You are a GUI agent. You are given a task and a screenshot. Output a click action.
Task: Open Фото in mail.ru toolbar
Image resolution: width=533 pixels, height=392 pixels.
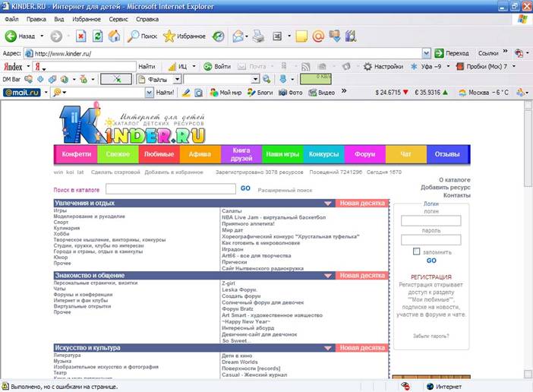290,93
